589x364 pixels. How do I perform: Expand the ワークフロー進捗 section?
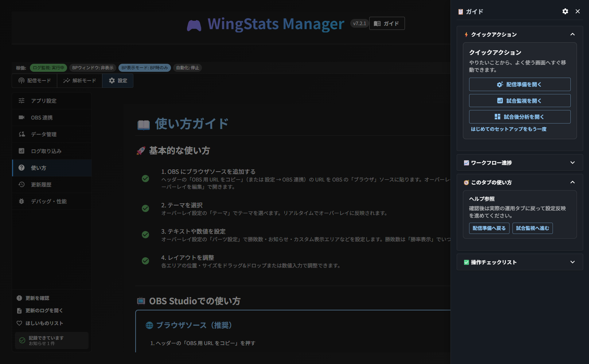pos(573,163)
